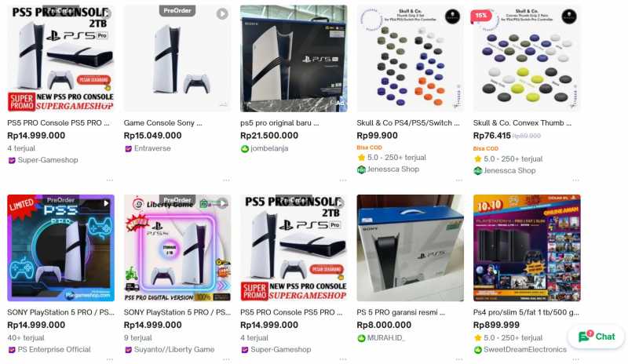The height and width of the screenshot is (364, 628).
Task: Click the 15% discount badge on Convex Thumb
Action: (480, 16)
